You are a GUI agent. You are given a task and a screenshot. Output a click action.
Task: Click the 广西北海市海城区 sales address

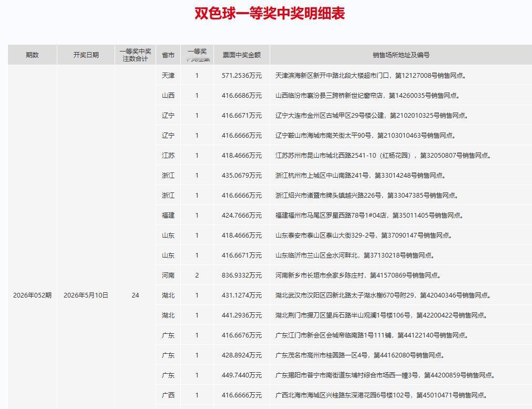coord(382,395)
